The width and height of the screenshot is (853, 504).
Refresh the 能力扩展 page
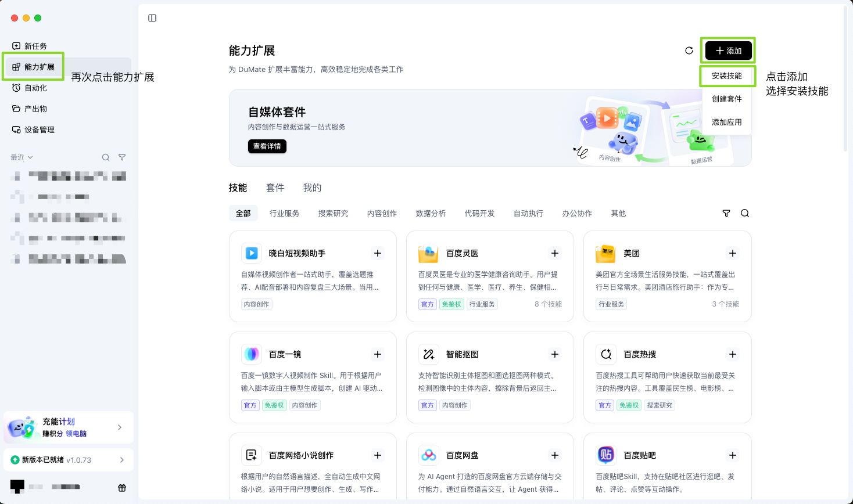click(x=689, y=51)
